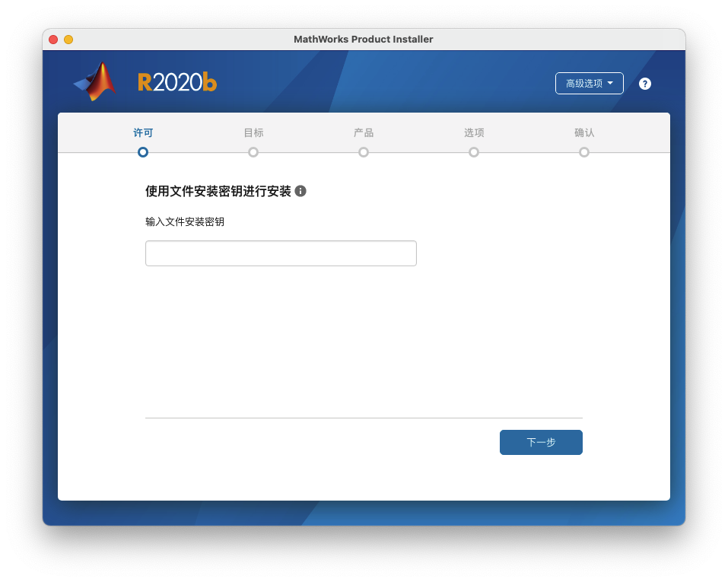Click the help question mark icon
Screen dimensions: 728x582
pos(644,84)
